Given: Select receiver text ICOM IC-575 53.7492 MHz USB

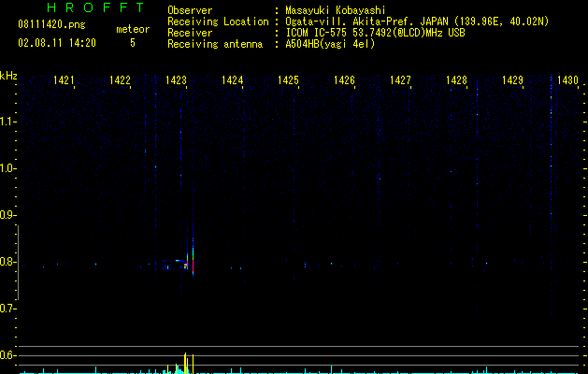Looking at the screenshot, I should coord(375,33).
